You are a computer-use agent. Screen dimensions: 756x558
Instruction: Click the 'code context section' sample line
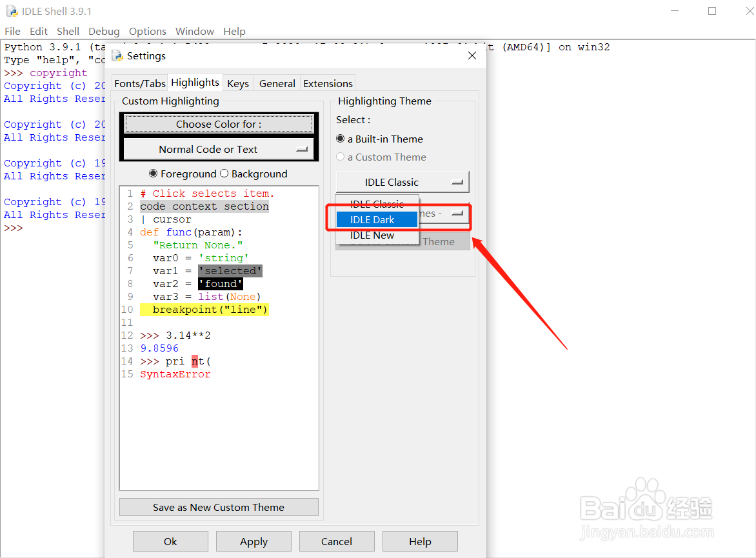point(204,206)
